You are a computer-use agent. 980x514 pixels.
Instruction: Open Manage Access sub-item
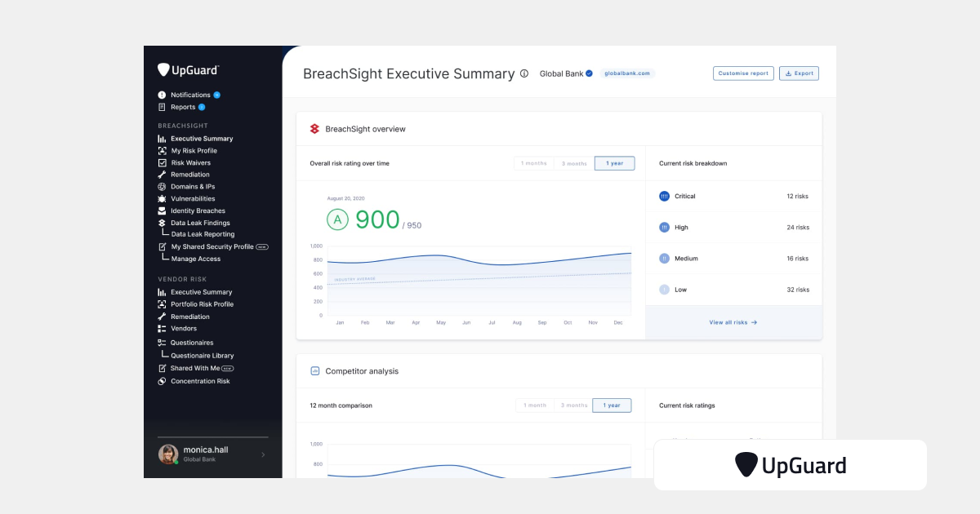(196, 259)
